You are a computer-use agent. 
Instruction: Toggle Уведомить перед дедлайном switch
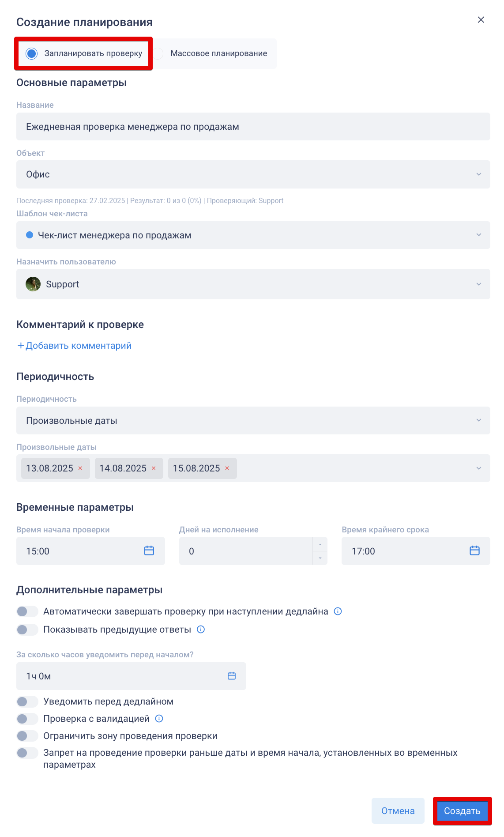[x=27, y=701]
